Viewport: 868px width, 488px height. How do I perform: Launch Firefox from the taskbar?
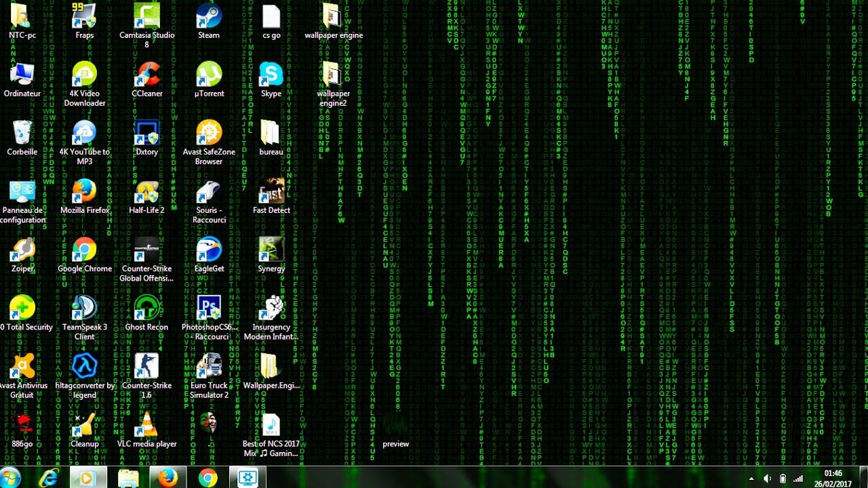[x=168, y=478]
